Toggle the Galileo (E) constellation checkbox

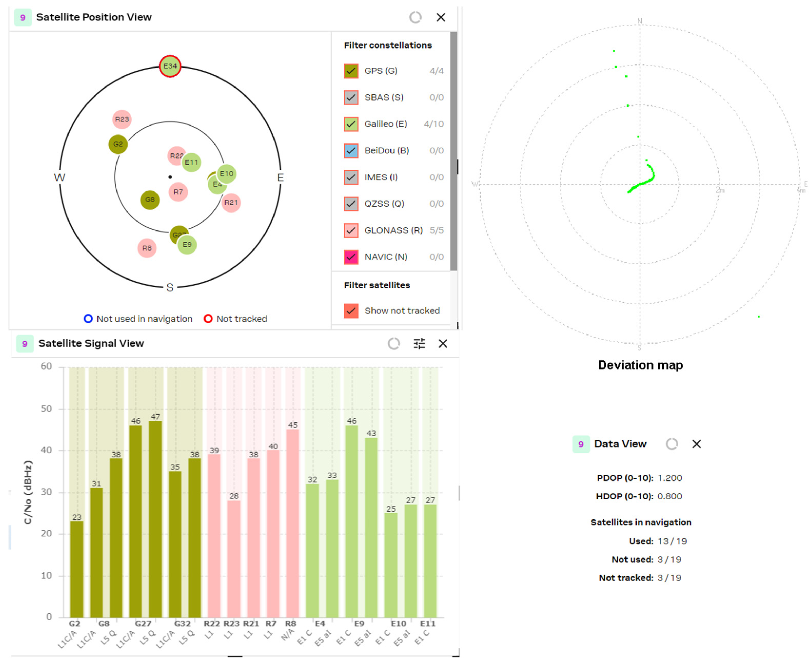[350, 124]
